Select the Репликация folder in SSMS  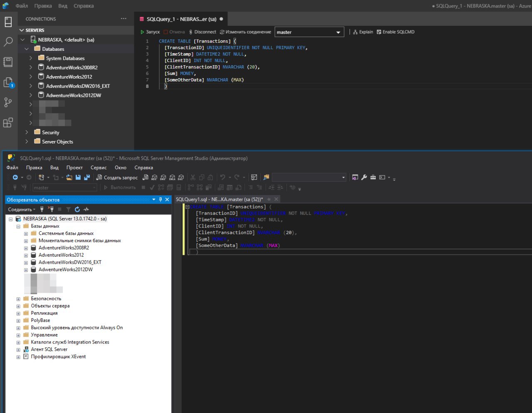tap(44, 313)
